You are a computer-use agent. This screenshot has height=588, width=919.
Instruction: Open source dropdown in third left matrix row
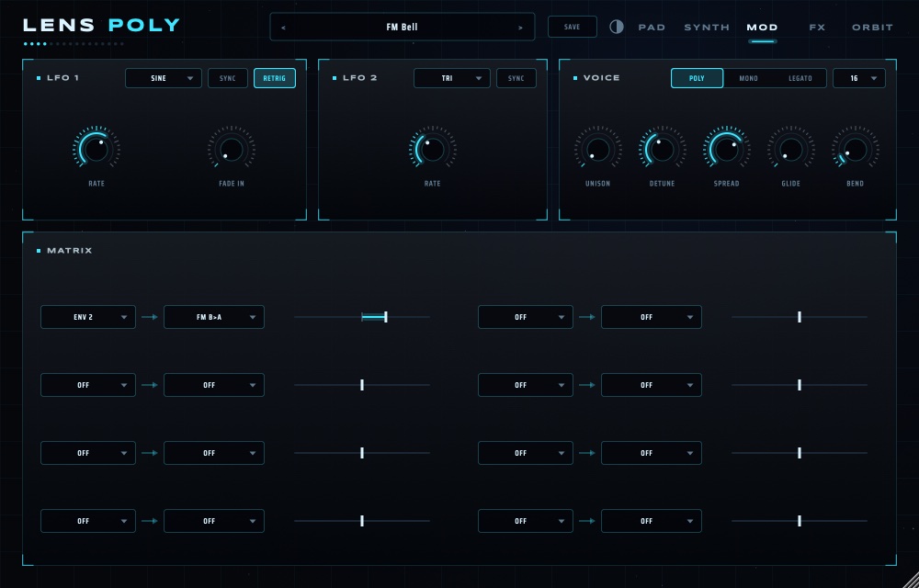click(88, 453)
